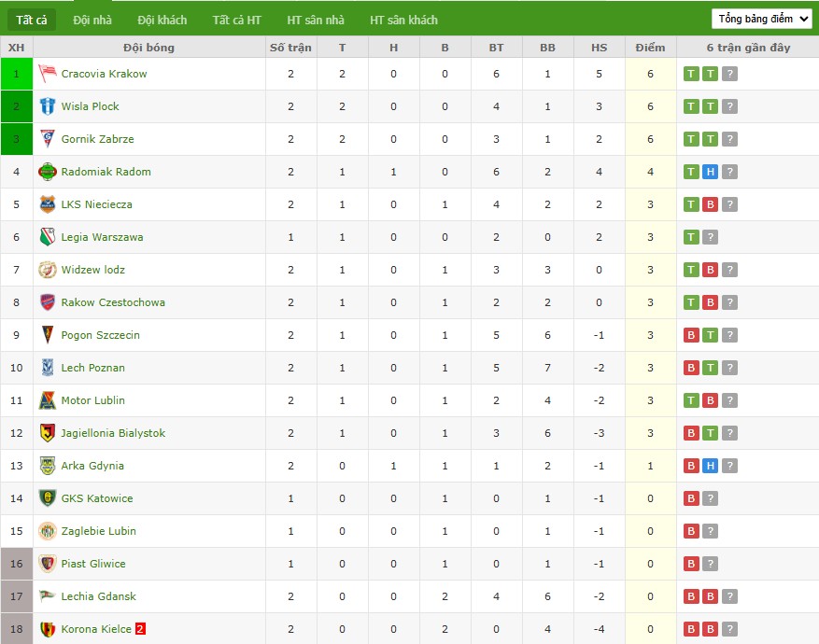Open the Pogon Szczecin team link
Viewport: 819px width, 644px height.
[100, 335]
